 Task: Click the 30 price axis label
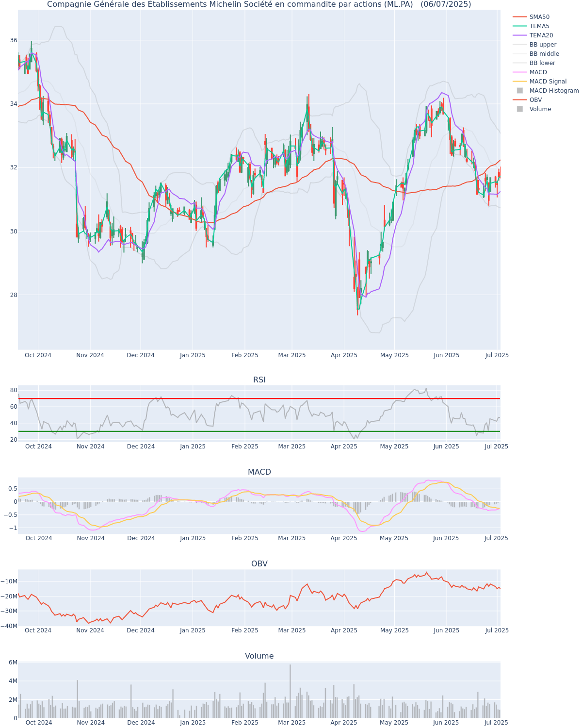pos(13,231)
